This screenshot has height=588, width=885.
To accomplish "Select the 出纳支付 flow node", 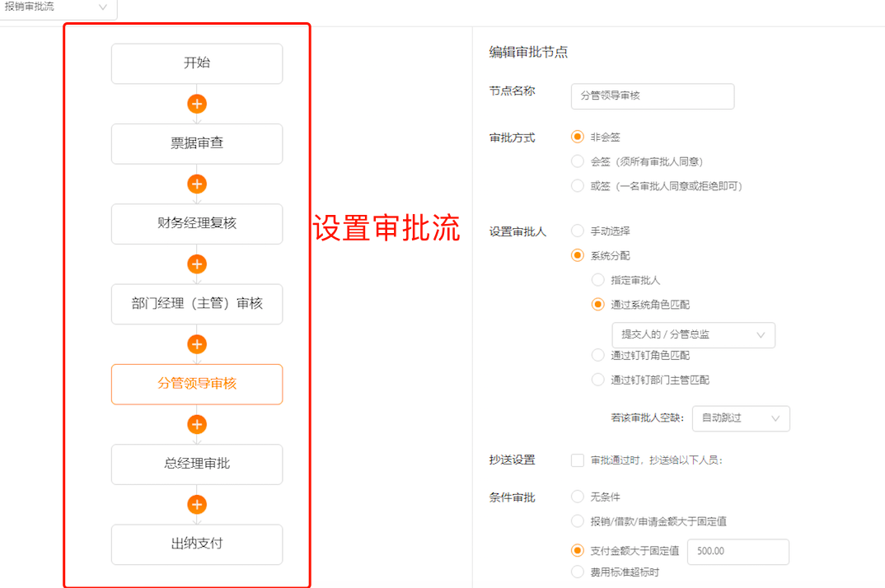I will (x=196, y=544).
